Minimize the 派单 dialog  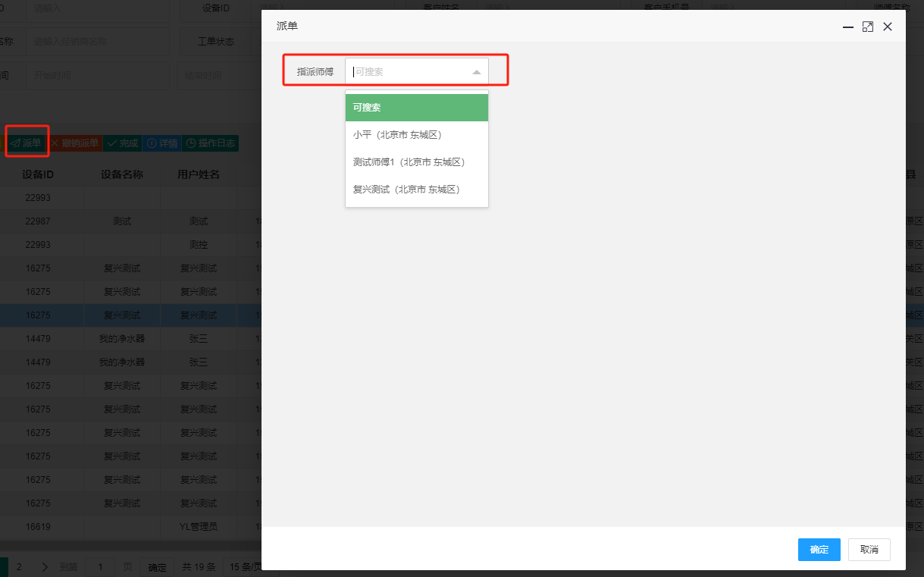(x=848, y=27)
